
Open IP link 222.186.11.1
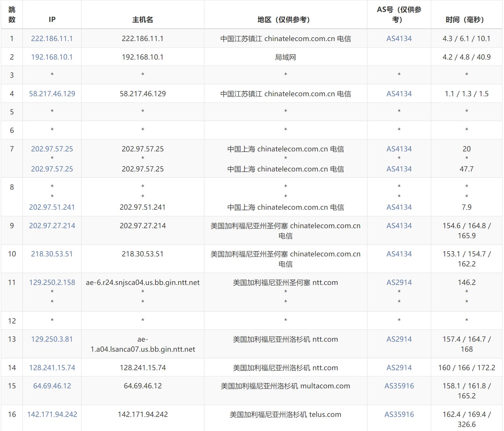tap(52, 39)
